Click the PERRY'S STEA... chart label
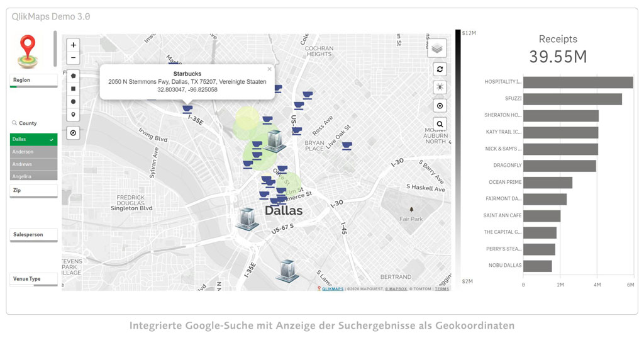The height and width of the screenshot is (357, 644). pyautogui.click(x=504, y=249)
